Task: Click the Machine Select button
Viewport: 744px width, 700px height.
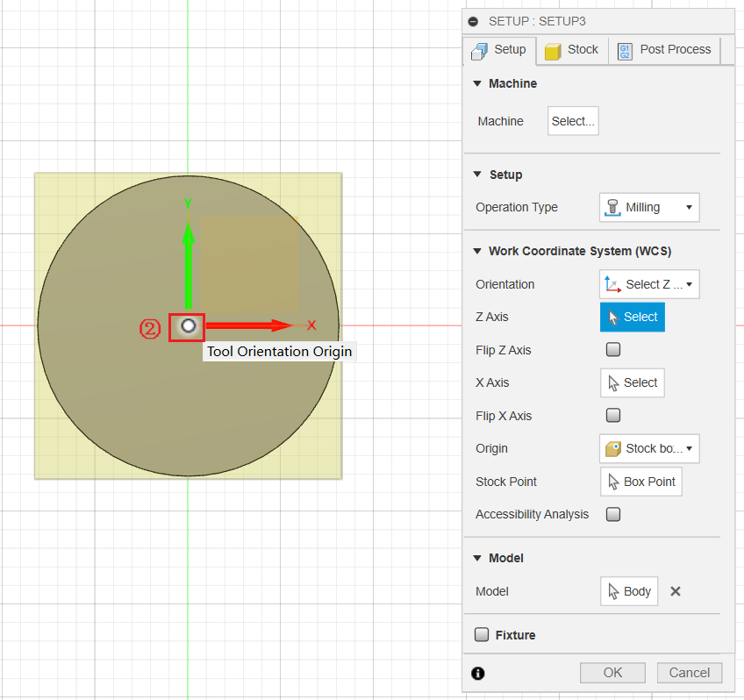Action: 573,121
